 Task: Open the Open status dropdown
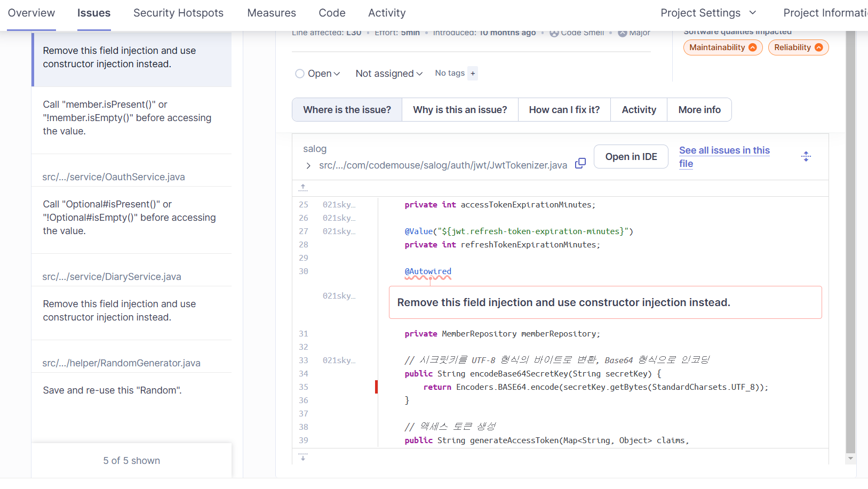[x=318, y=74]
